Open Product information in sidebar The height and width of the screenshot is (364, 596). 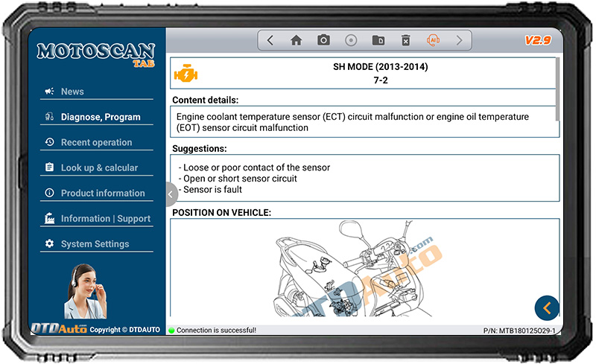[97, 194]
